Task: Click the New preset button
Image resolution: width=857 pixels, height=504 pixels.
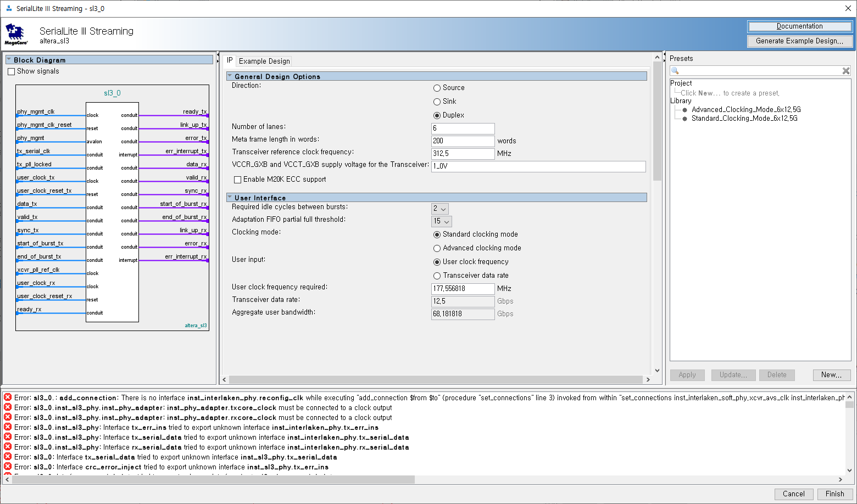Action: point(832,375)
